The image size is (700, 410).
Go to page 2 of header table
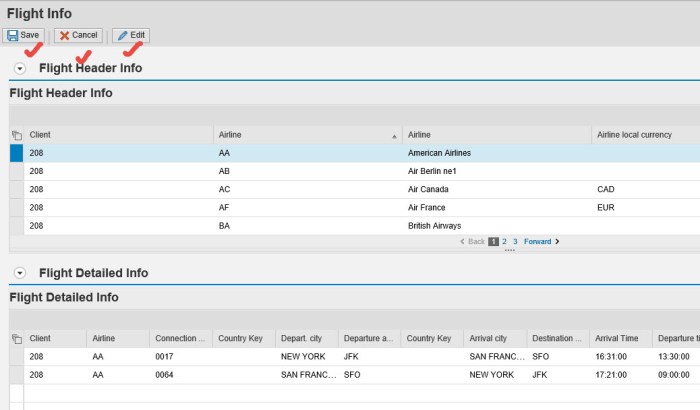point(504,241)
